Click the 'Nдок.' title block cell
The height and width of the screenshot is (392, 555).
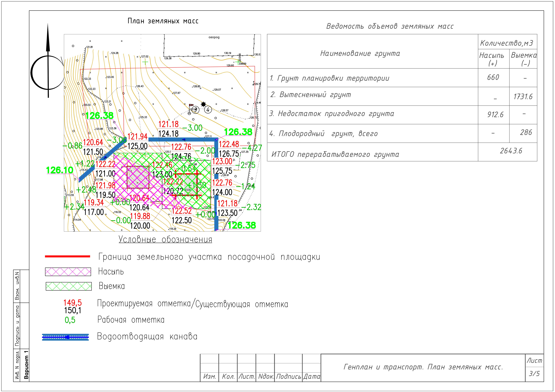[x=265, y=377]
